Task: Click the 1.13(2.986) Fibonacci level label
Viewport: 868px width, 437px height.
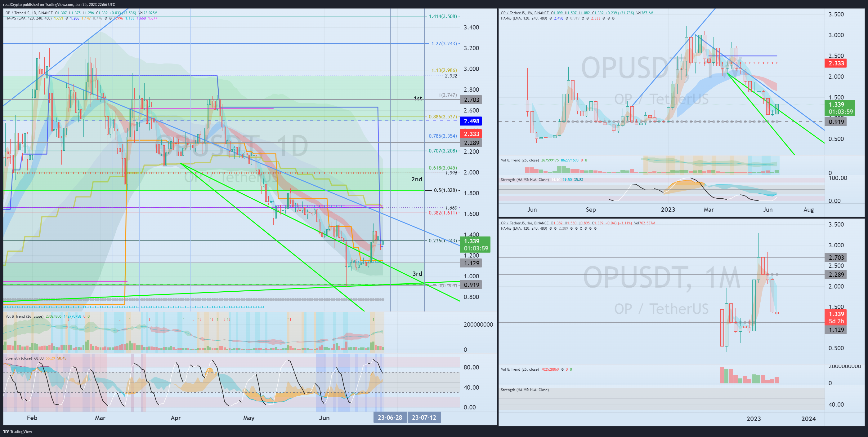Action: pos(444,70)
